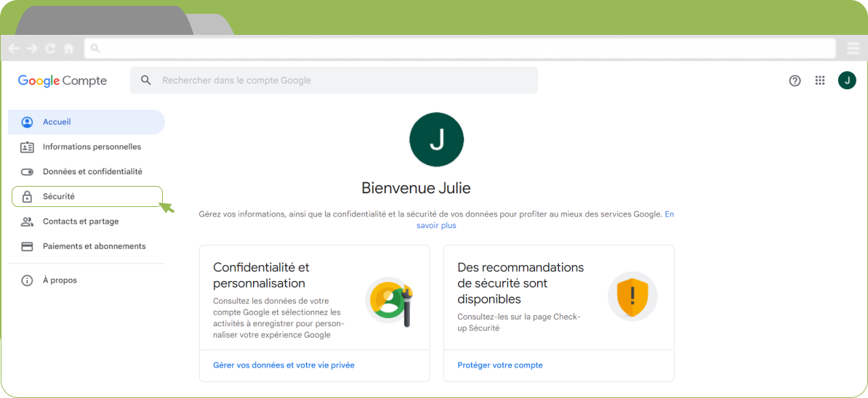Open the Google apps grid icon
The width and height of the screenshot is (868, 398).
pyautogui.click(x=821, y=81)
